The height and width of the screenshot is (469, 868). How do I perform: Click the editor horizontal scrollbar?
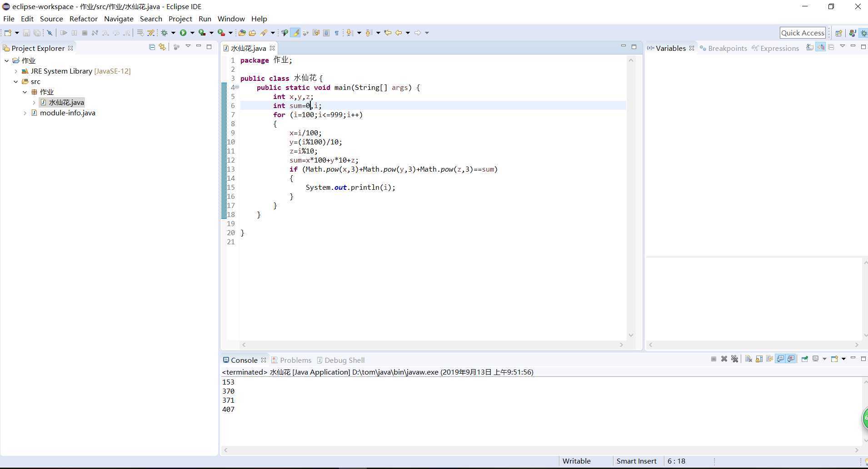tap(432, 345)
